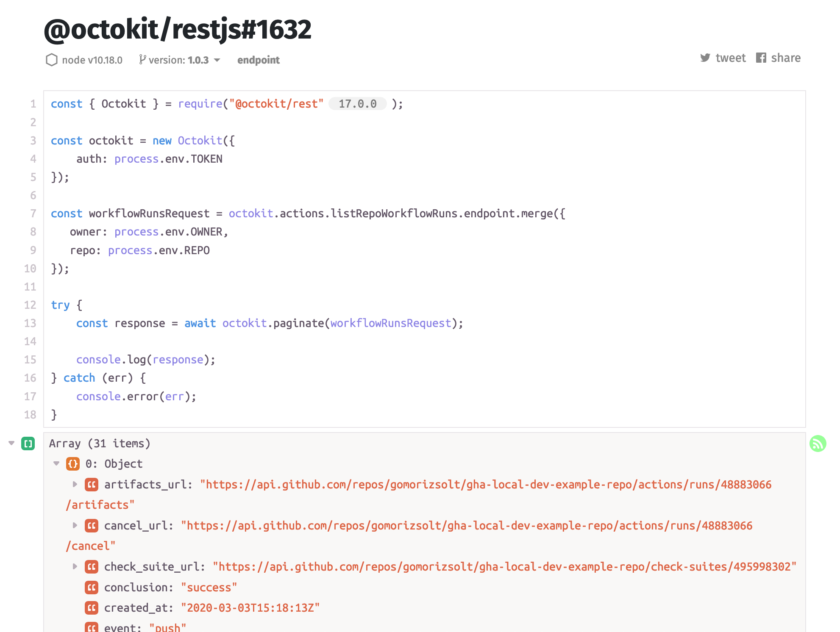Click the orange object icon beside 0: Object
840x632 pixels.
(73, 463)
